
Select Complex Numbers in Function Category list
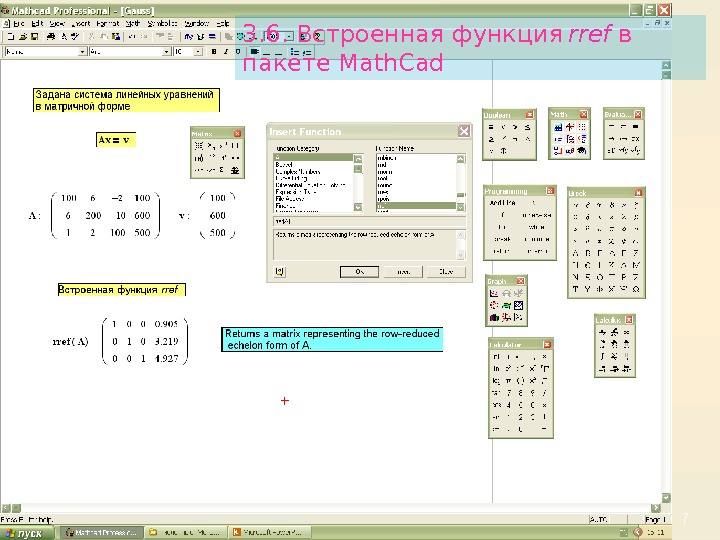tap(298, 171)
